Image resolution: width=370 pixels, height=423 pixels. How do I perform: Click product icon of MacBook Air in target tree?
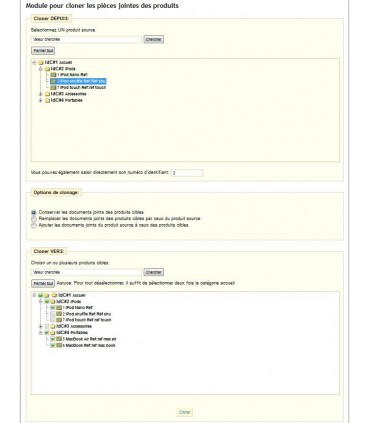click(59, 339)
